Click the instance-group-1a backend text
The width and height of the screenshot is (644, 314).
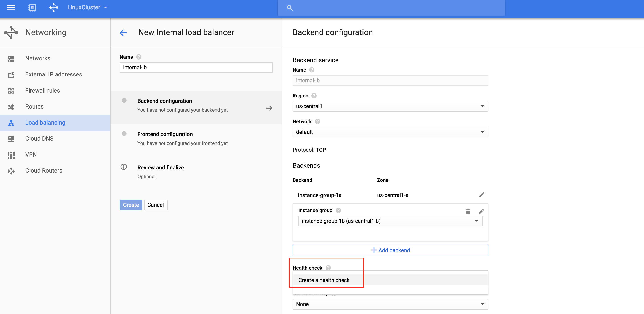[320, 195]
